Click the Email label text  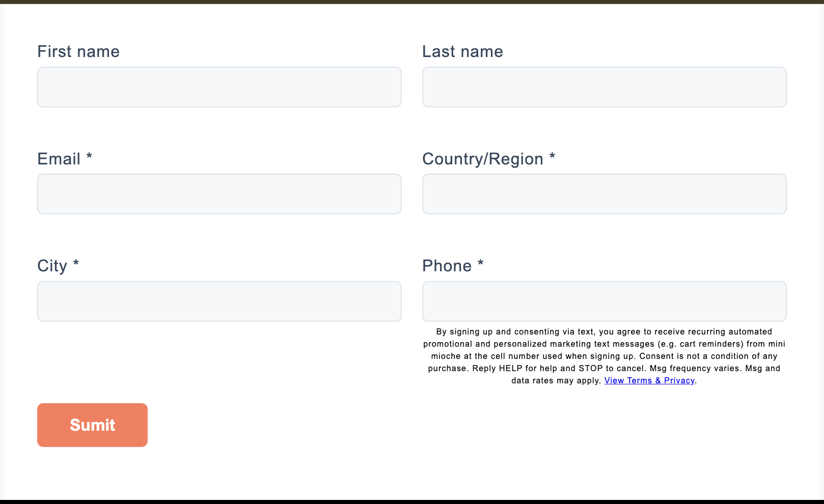coord(59,159)
